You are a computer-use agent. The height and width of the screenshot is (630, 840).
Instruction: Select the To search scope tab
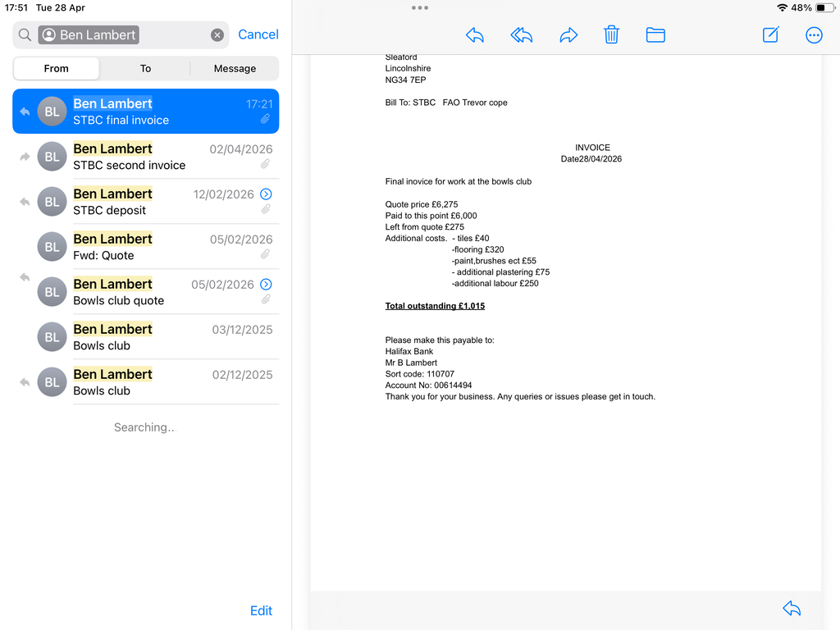[145, 69]
